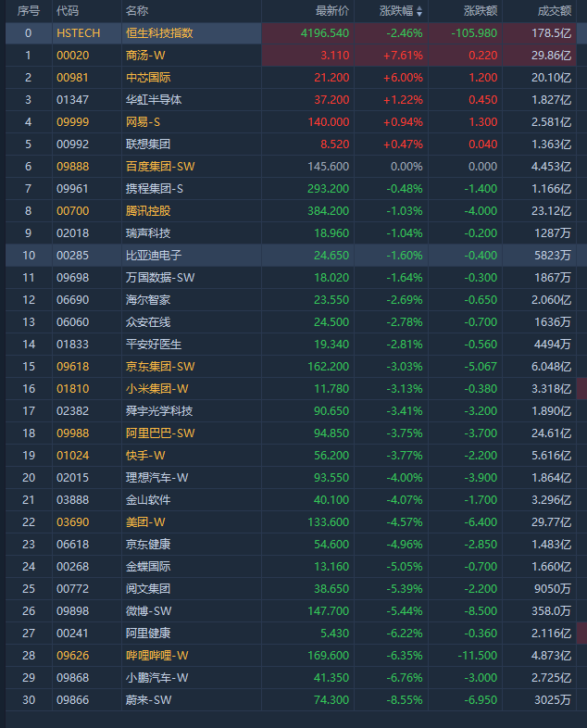587x728 pixels.
Task: Select the 恒生科技指数 row name
Action: pos(159,33)
